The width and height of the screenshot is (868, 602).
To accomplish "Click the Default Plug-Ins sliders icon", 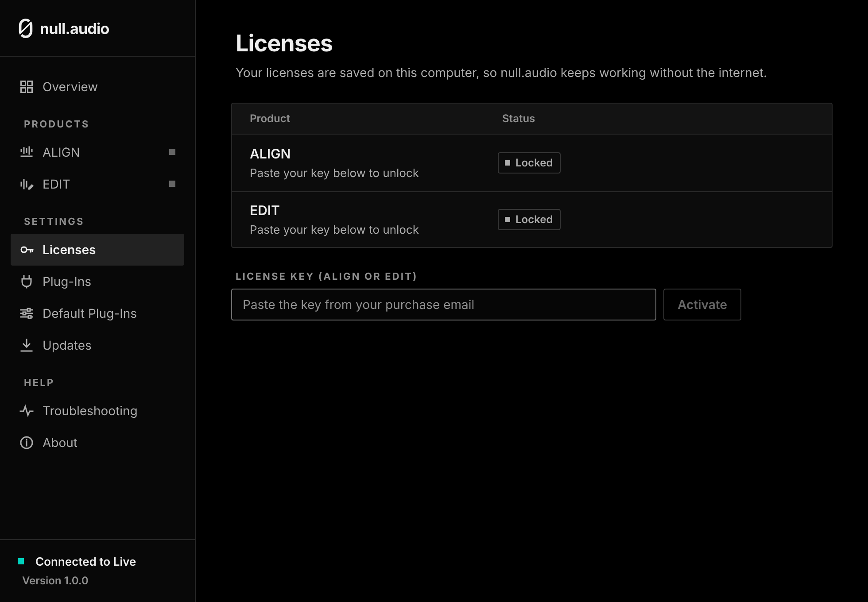I will click(x=27, y=313).
